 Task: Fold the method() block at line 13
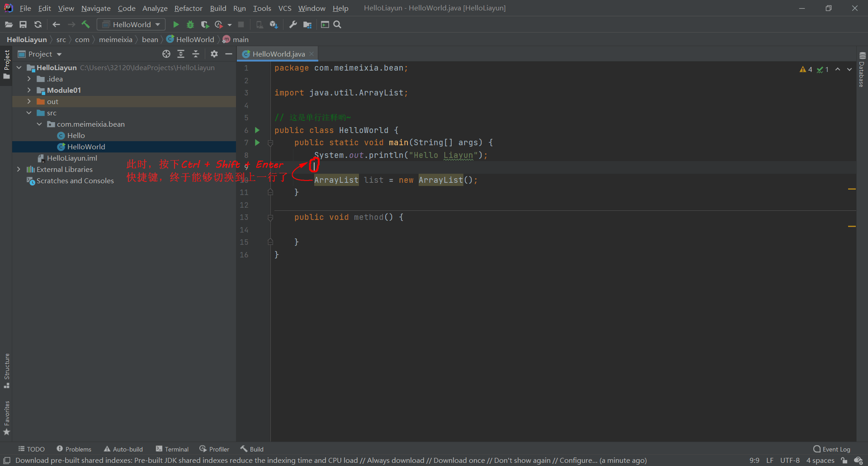[270, 218]
